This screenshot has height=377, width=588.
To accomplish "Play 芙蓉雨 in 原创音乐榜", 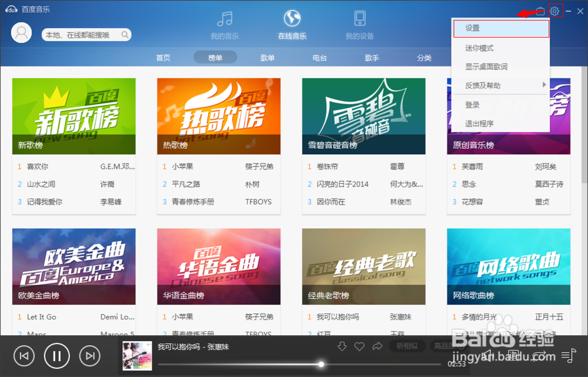I will tap(472, 166).
